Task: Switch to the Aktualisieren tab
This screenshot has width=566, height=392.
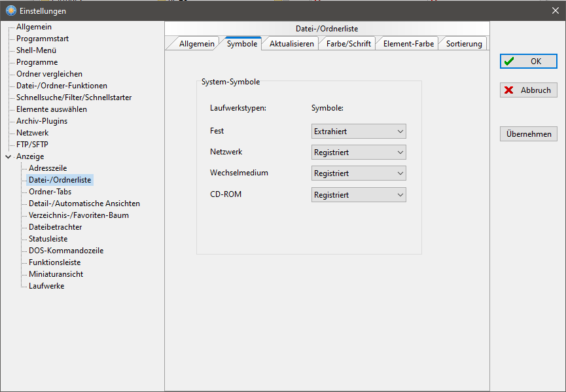Action: 292,44
